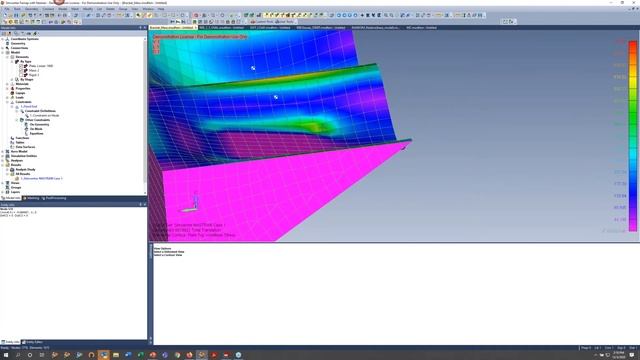Select the 1..Constraint on Node definition
640x360 pixels.
point(44,115)
